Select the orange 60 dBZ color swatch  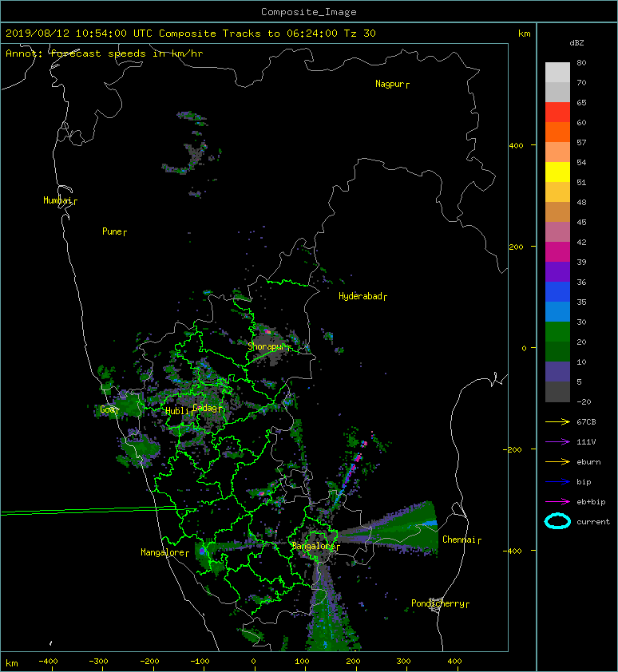click(x=557, y=132)
